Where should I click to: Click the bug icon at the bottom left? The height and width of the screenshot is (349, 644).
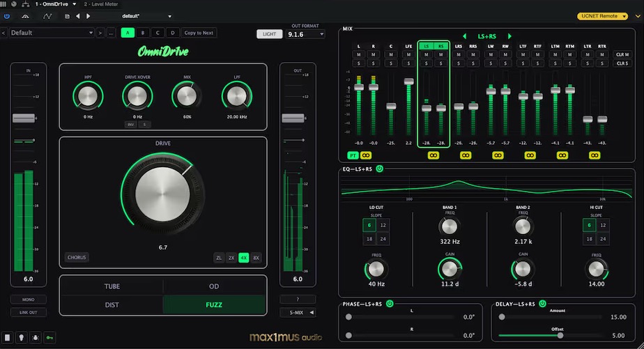click(36, 337)
